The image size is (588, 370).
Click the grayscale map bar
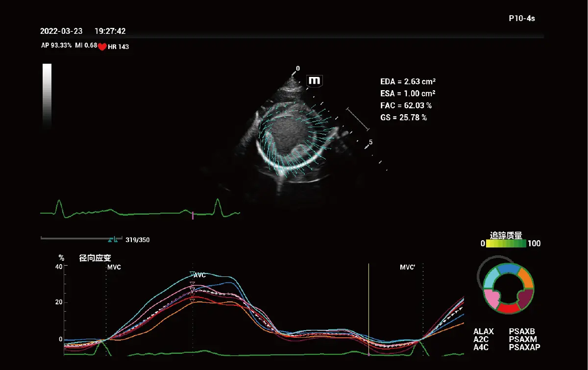[47, 96]
